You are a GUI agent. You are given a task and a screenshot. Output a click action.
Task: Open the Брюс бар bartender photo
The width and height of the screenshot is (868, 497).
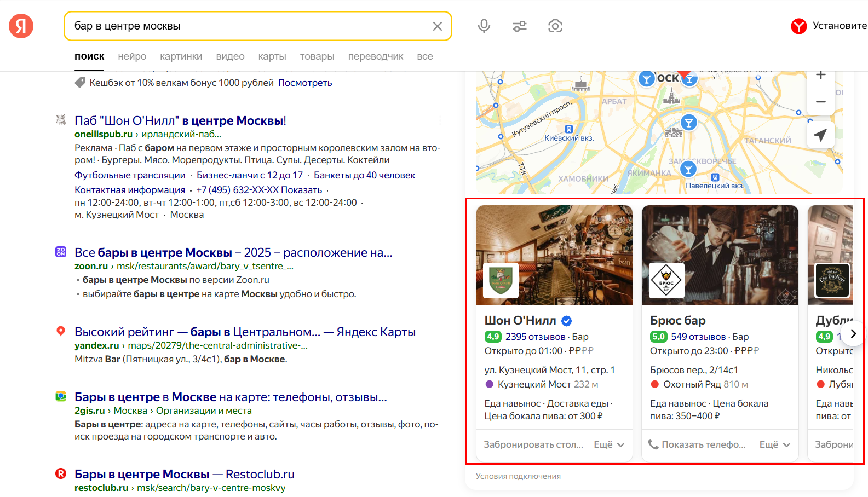point(720,255)
